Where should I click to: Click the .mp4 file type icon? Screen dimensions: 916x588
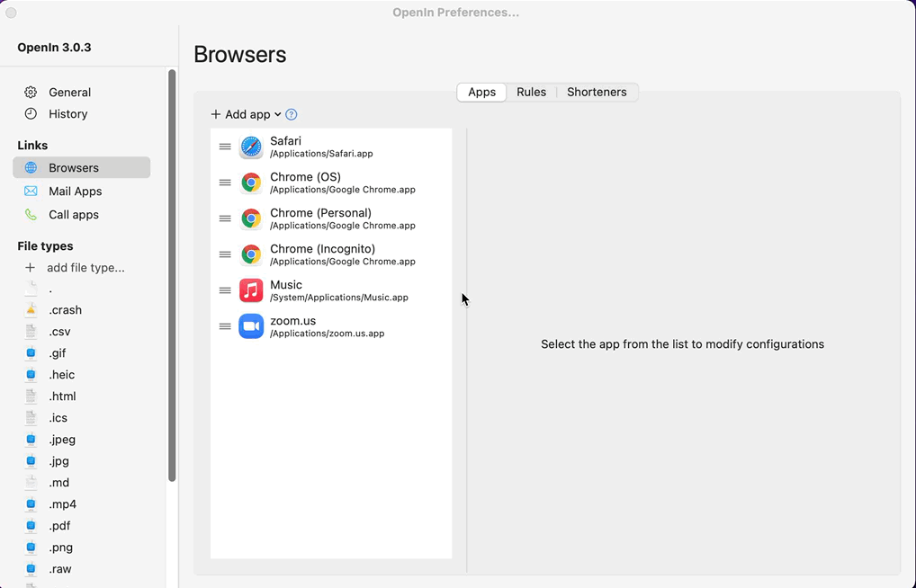pos(31,504)
